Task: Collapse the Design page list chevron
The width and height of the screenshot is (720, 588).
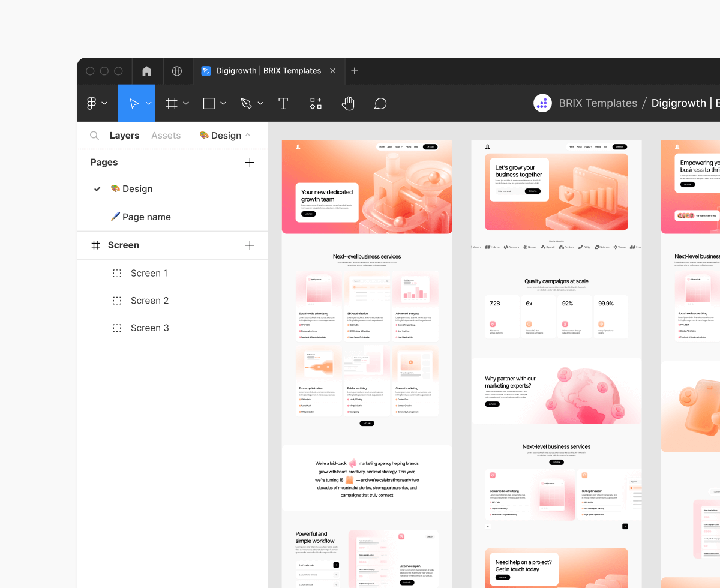Action: point(248,136)
